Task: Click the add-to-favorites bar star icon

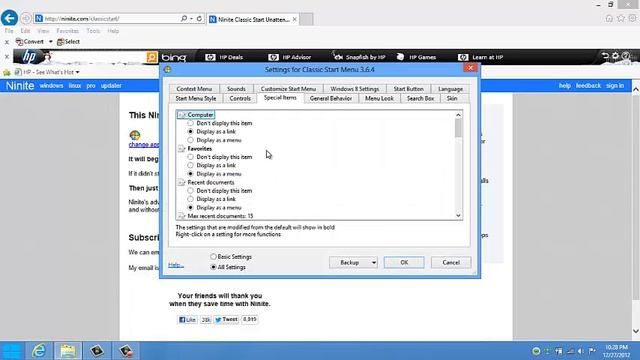Action: 7,72
